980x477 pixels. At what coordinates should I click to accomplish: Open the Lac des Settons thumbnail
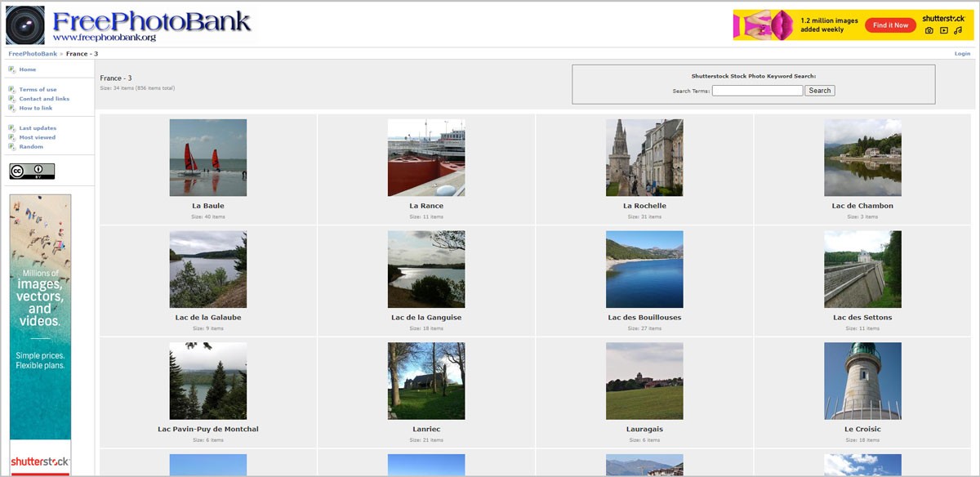click(x=862, y=270)
